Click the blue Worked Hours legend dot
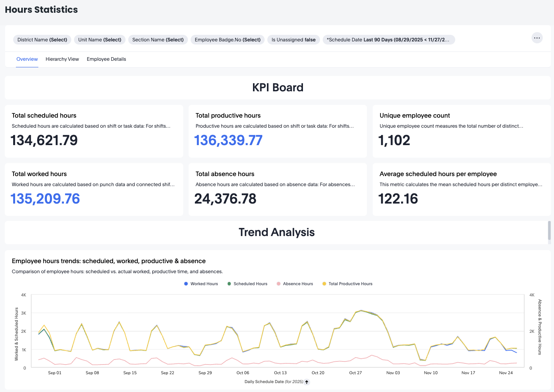Viewport: 554px width, 392px height. pyautogui.click(x=186, y=284)
